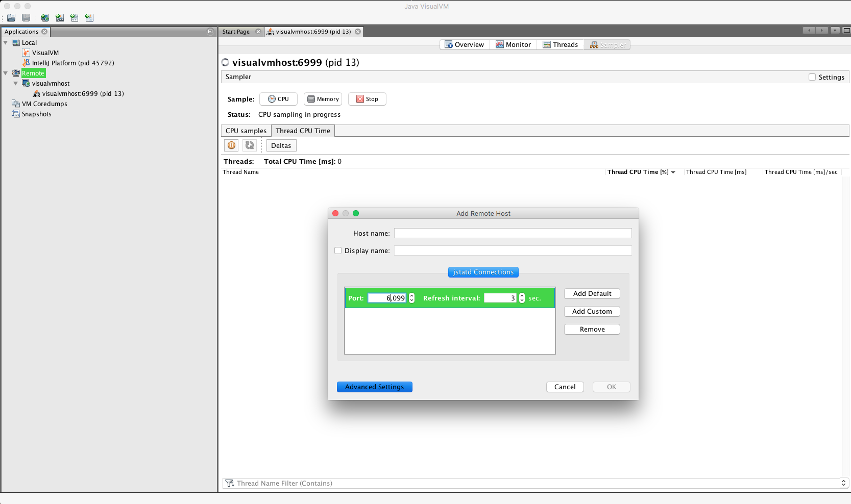Focus the Host name input field

coord(513,233)
